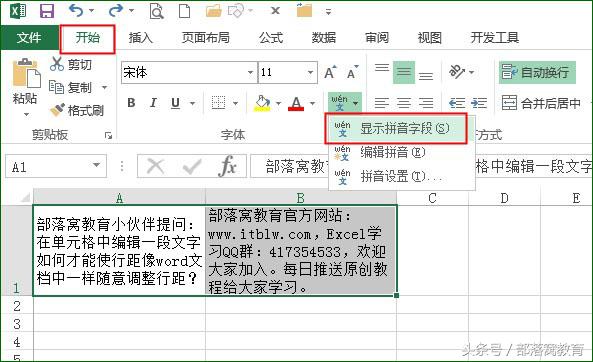Switch to the 公式 Formulas tab

coord(271,37)
